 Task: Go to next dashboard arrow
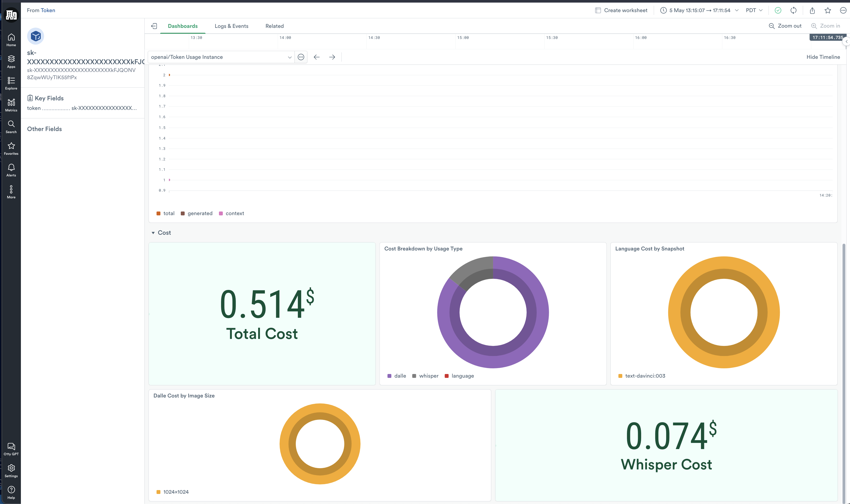pyautogui.click(x=332, y=57)
